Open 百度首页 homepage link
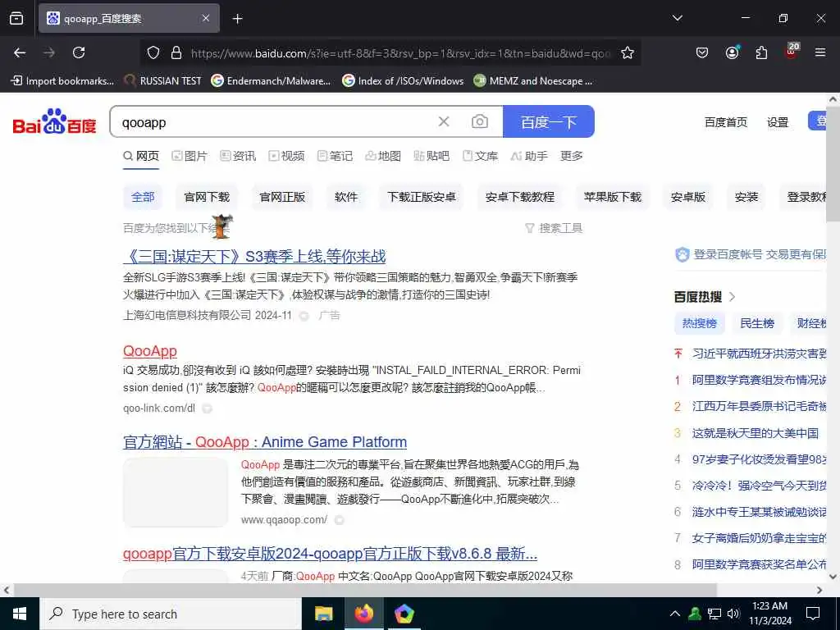 click(726, 122)
